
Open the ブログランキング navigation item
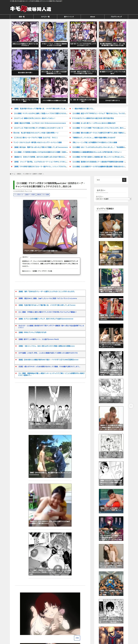(116, 17)
